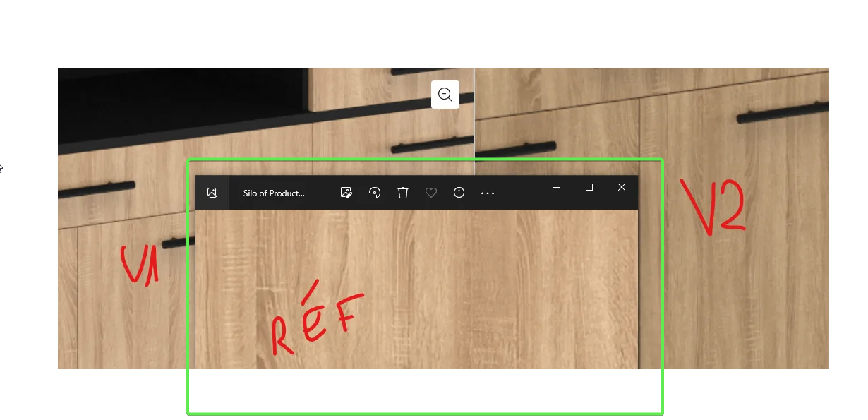Click the black handle under zoom icon
The height and width of the screenshot is (420, 868).
point(433,146)
